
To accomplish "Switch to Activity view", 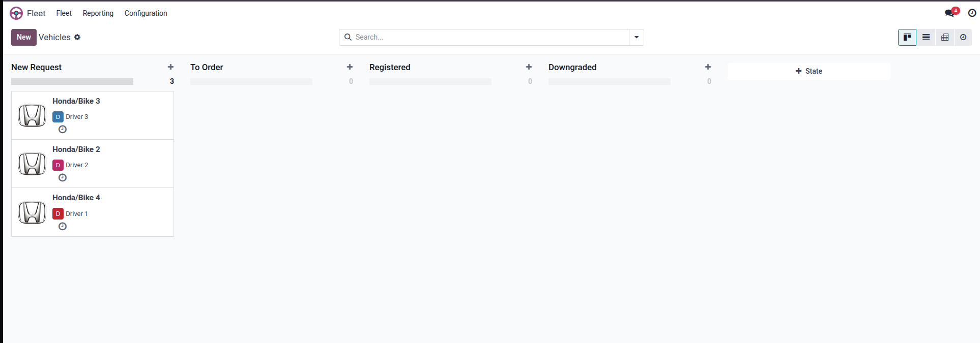I will [963, 37].
